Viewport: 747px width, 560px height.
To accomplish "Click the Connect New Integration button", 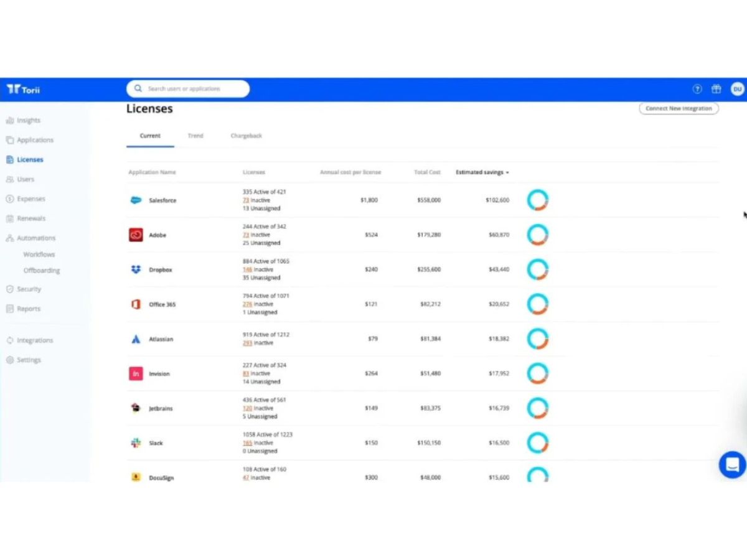I will click(679, 108).
